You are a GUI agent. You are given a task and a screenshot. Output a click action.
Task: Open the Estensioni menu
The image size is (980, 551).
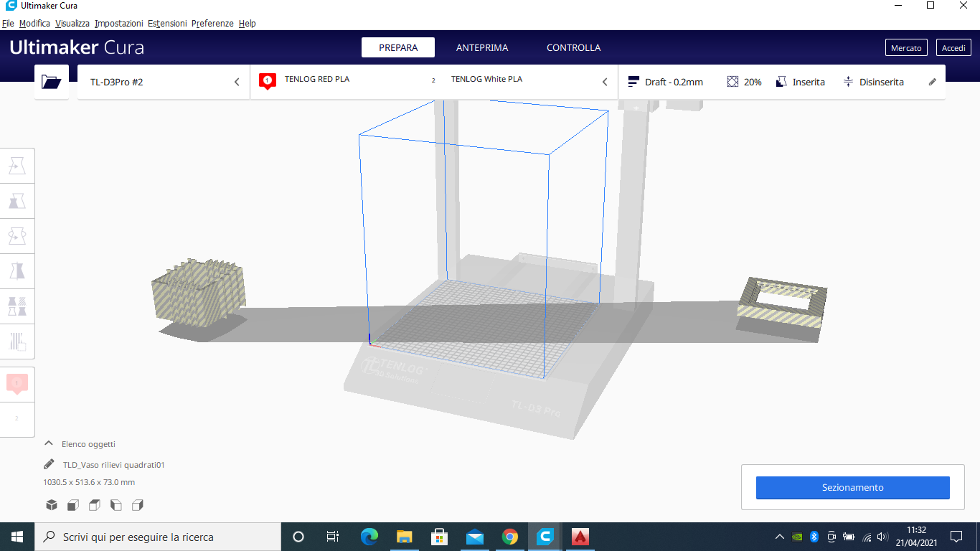(167, 23)
